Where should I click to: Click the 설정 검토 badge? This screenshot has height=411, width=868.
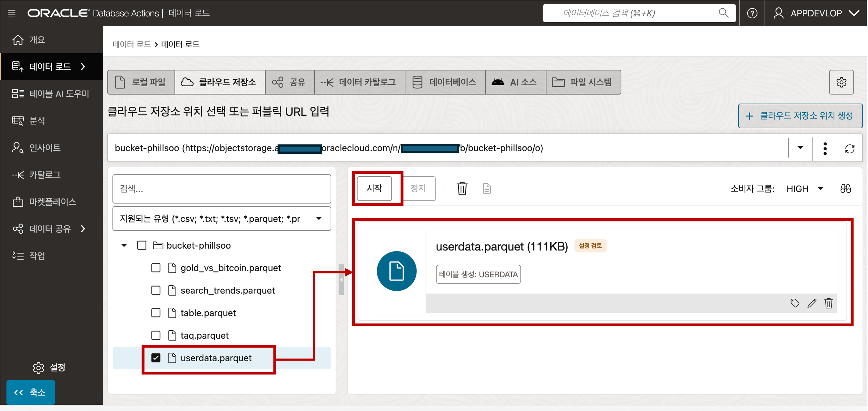click(590, 246)
